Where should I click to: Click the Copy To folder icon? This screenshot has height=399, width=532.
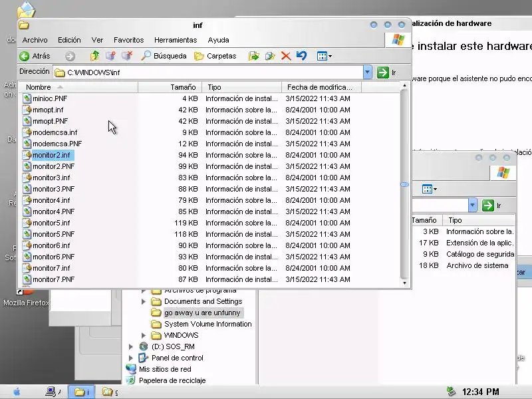coord(270,56)
